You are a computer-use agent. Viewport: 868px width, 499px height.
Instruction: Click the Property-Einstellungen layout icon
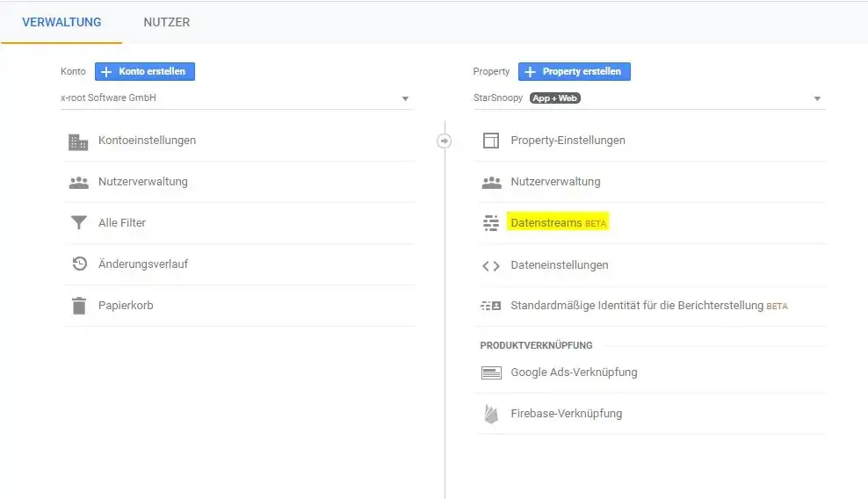(491, 141)
